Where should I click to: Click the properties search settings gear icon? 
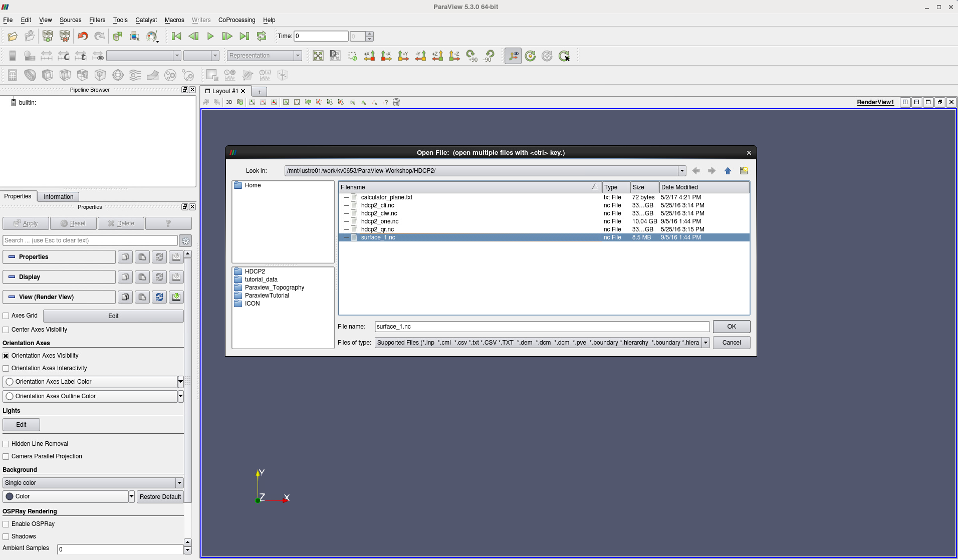click(x=185, y=241)
